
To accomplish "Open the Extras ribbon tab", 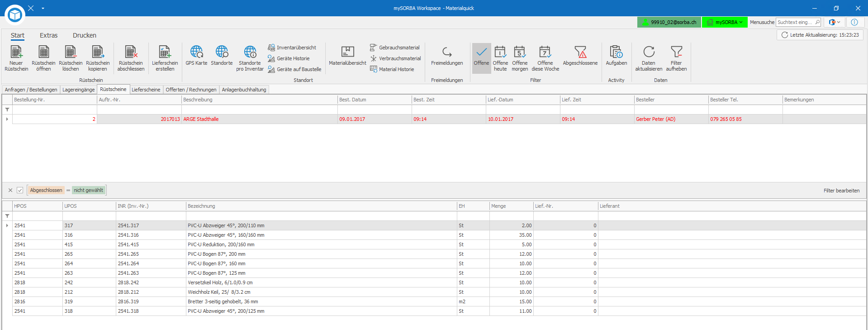I will pyautogui.click(x=48, y=35).
